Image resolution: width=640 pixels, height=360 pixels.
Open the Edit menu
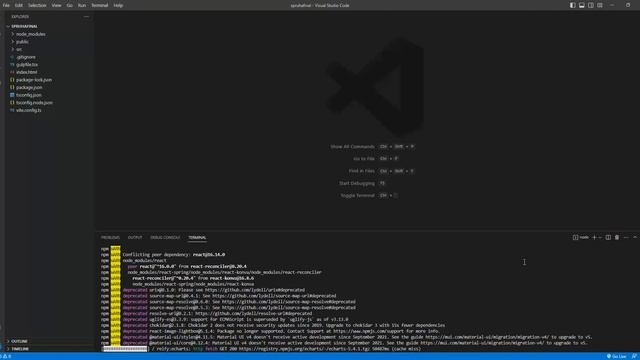[x=19, y=5]
